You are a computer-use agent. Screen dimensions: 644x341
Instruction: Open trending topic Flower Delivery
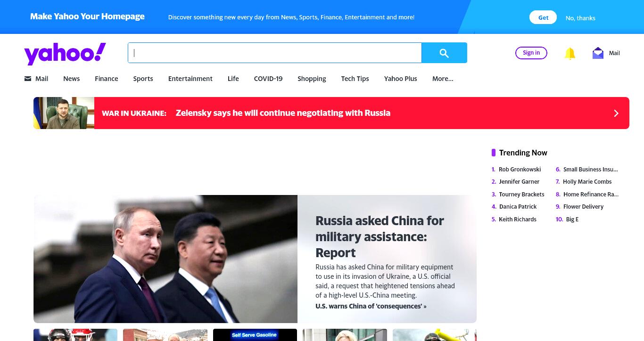click(583, 206)
